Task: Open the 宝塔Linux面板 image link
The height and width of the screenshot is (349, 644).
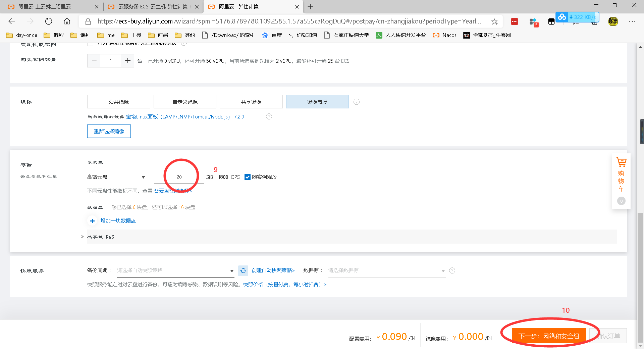Action: (185, 117)
